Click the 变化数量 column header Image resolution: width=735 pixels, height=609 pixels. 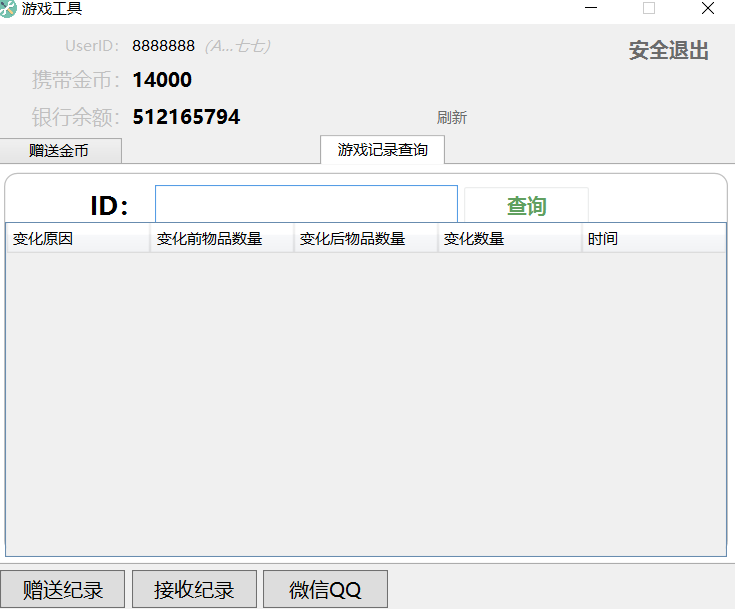(x=510, y=239)
